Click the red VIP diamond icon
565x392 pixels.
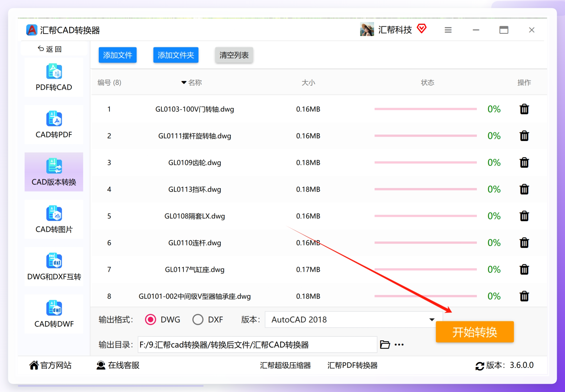422,29
